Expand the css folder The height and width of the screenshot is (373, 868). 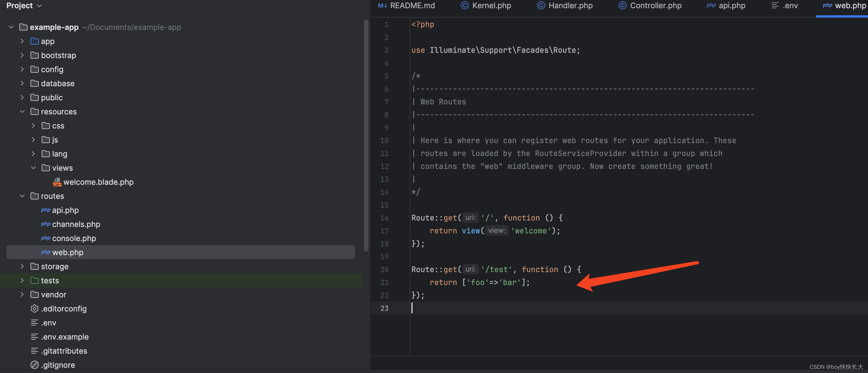33,126
